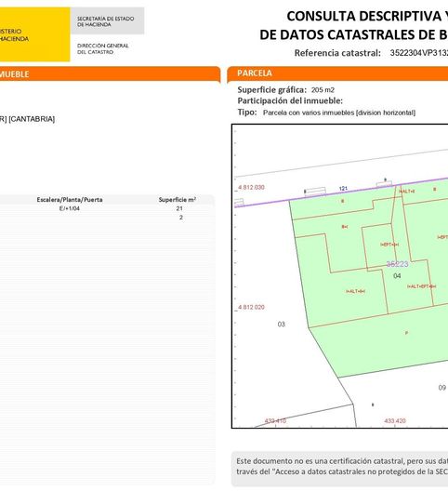
Task: Click the line starting "Este documento no es una certificación"
Action: (x=342, y=461)
